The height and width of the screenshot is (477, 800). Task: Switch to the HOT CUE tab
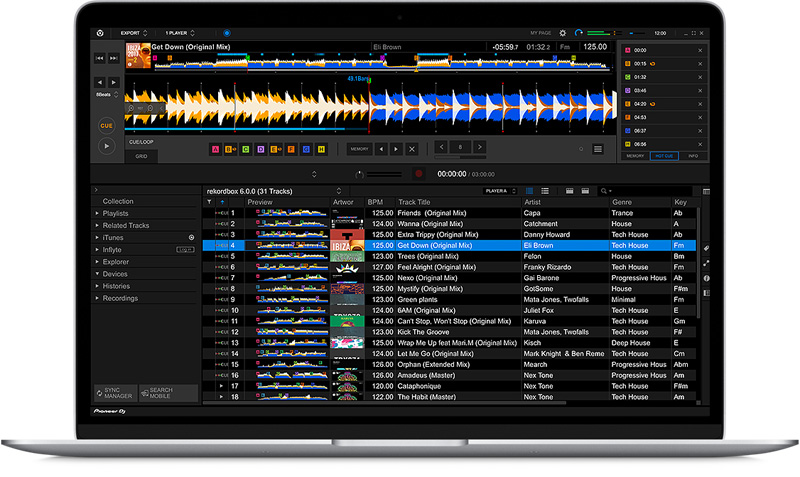click(663, 156)
